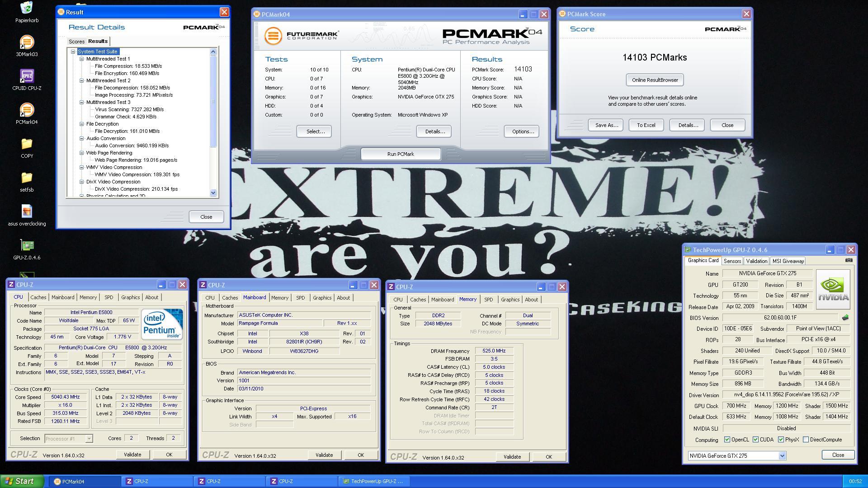The image size is (868, 488).
Task: Minimize the GPU-Z window
Action: (x=830, y=249)
